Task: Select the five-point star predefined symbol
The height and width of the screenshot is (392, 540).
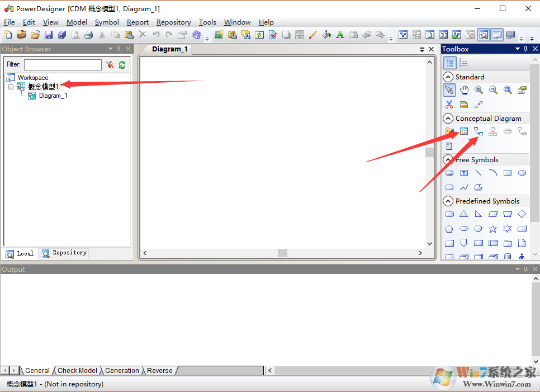Action: pyautogui.click(x=493, y=229)
